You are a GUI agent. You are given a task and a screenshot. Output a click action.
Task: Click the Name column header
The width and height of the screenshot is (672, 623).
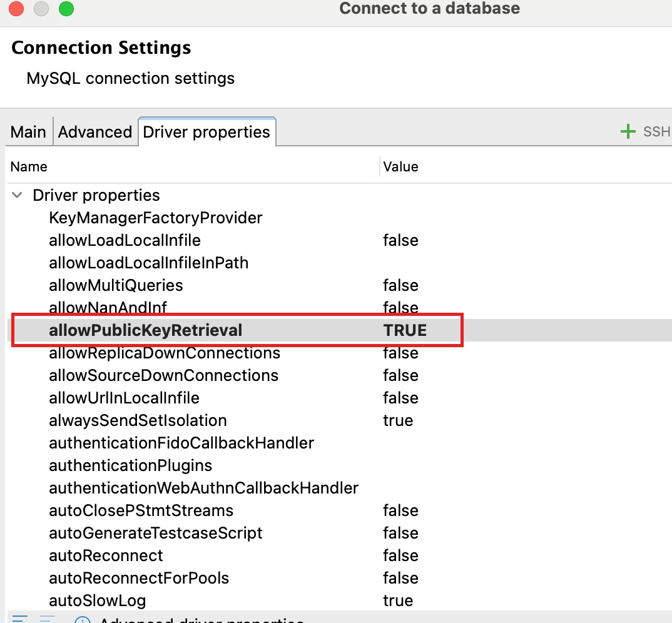point(29,166)
